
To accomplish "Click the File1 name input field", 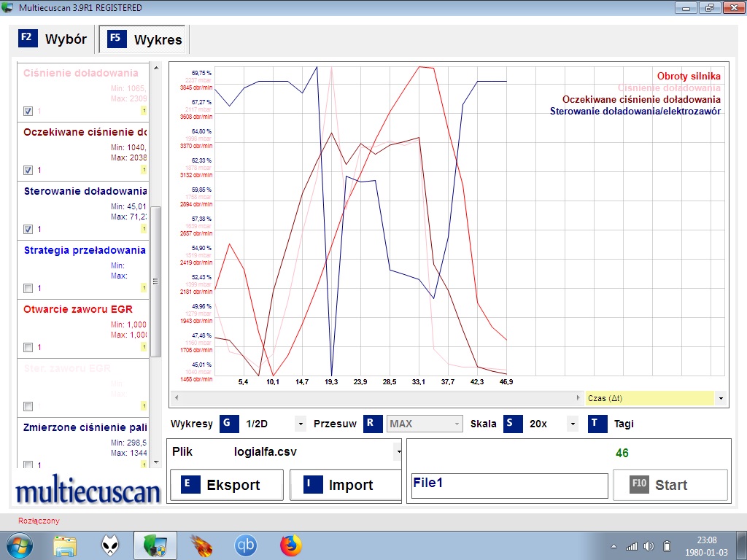I will click(x=508, y=485).
